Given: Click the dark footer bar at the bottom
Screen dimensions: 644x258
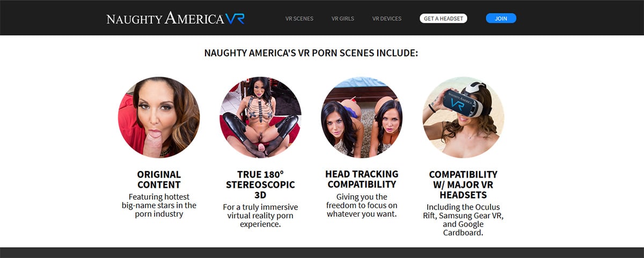Looking at the screenshot, I should pos(322,253).
